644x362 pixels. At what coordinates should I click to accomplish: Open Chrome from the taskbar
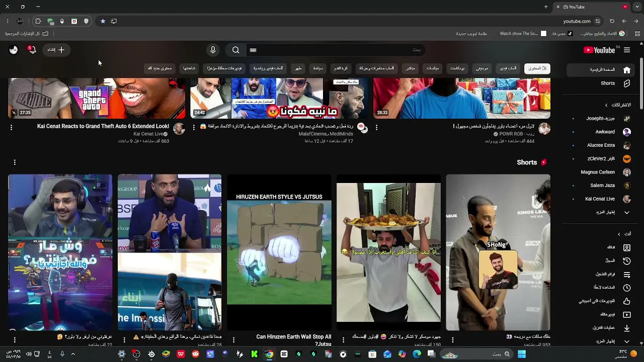[269, 354]
